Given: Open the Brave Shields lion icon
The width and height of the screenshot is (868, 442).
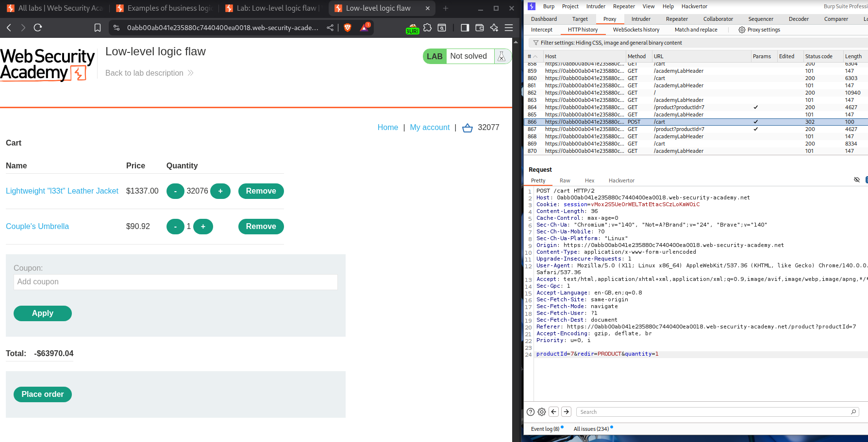Looking at the screenshot, I should 348,28.
